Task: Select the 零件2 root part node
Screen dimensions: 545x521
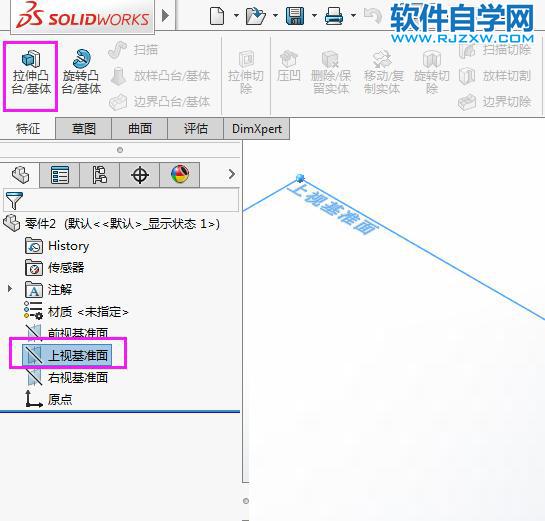Action: (111, 223)
